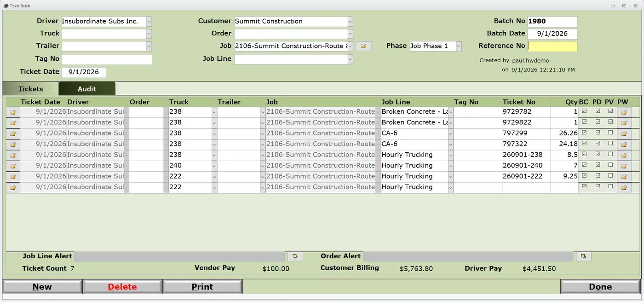Toggle BC checkbox for ticket 9729782

click(x=584, y=111)
